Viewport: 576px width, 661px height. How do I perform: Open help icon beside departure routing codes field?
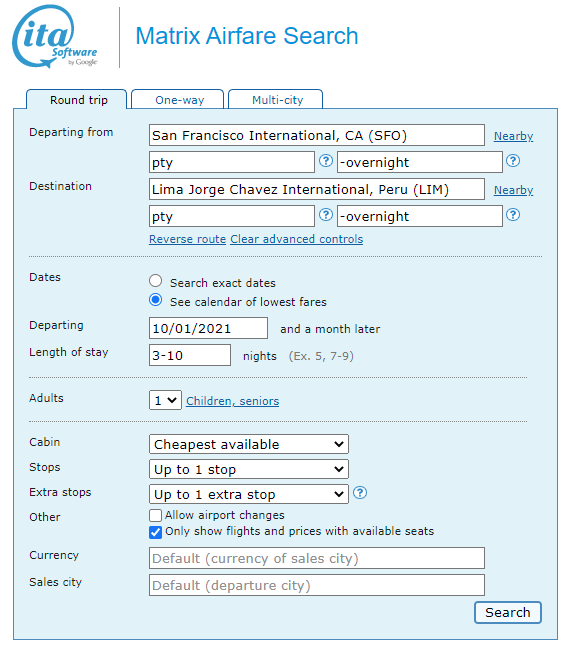(326, 161)
